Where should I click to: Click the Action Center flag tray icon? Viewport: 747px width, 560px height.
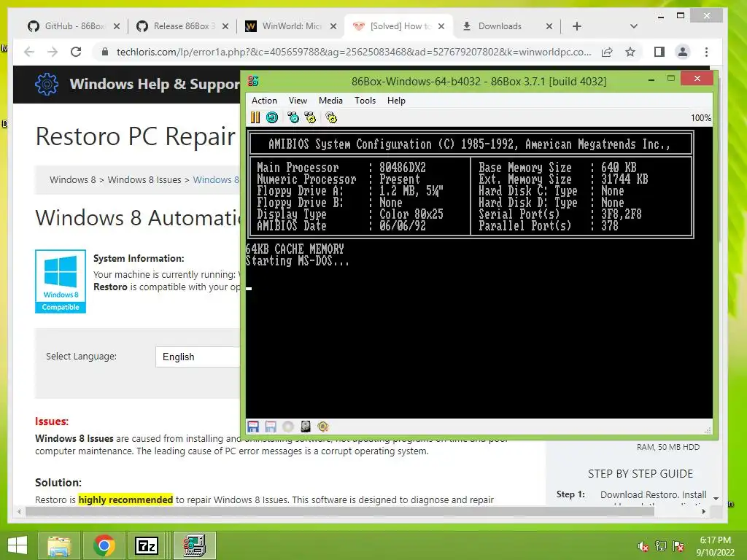coord(678,546)
